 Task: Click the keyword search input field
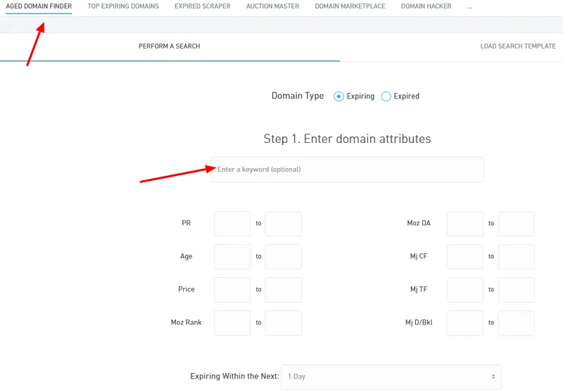[x=347, y=170]
